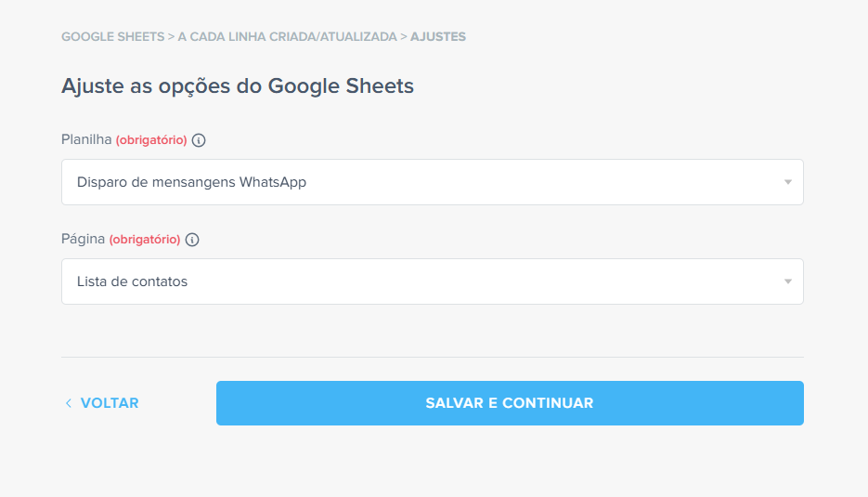This screenshot has height=497, width=868.
Task: Click the back chevron next to VOLTAR
Action: [x=69, y=403]
